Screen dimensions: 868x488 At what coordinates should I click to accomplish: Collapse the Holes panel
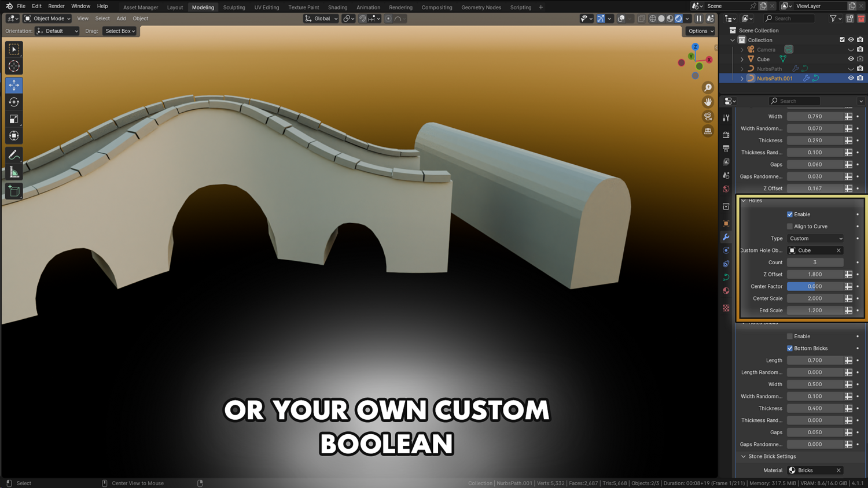point(744,201)
